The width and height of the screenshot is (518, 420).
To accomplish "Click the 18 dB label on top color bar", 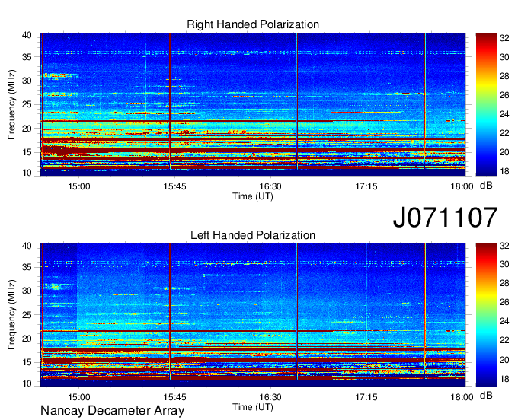I will tap(504, 171).
